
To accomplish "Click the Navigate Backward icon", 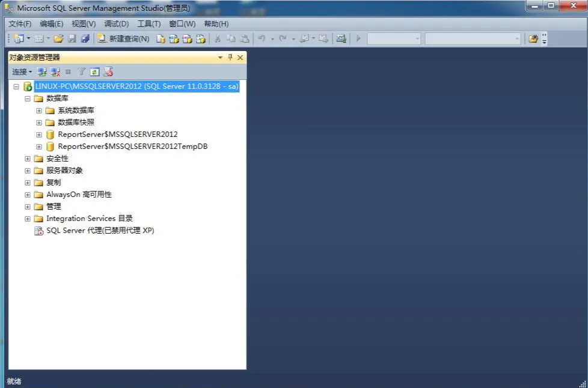I will pos(304,38).
